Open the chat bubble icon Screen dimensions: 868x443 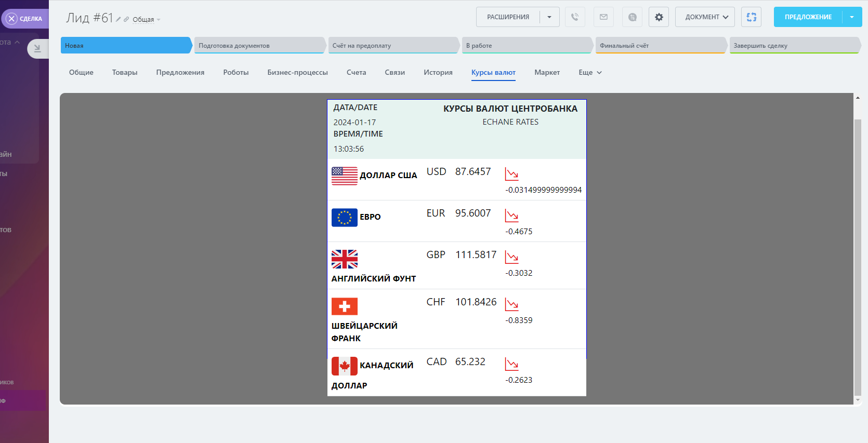point(632,17)
